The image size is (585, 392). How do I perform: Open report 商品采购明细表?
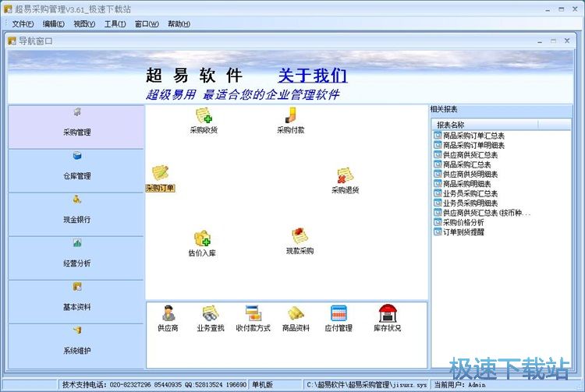coord(463,184)
